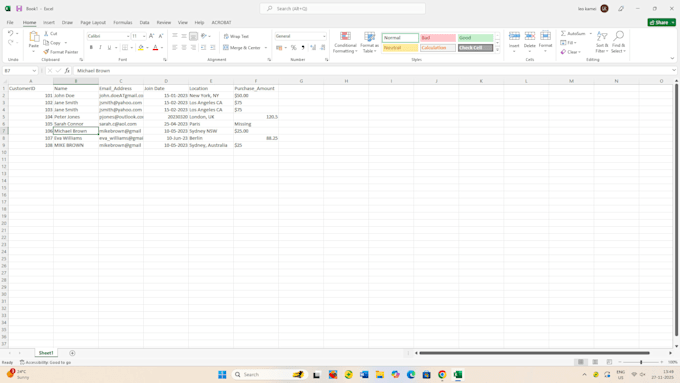
Task: Open the font name Calibri dropdown
Action: (128, 36)
